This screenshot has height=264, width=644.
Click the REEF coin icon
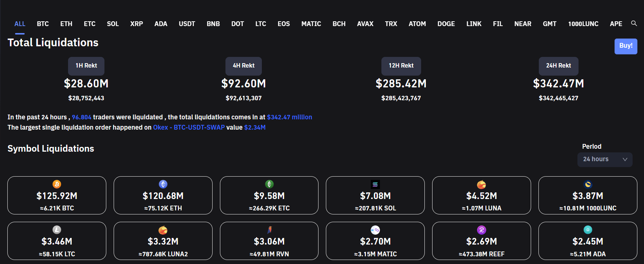(x=481, y=230)
